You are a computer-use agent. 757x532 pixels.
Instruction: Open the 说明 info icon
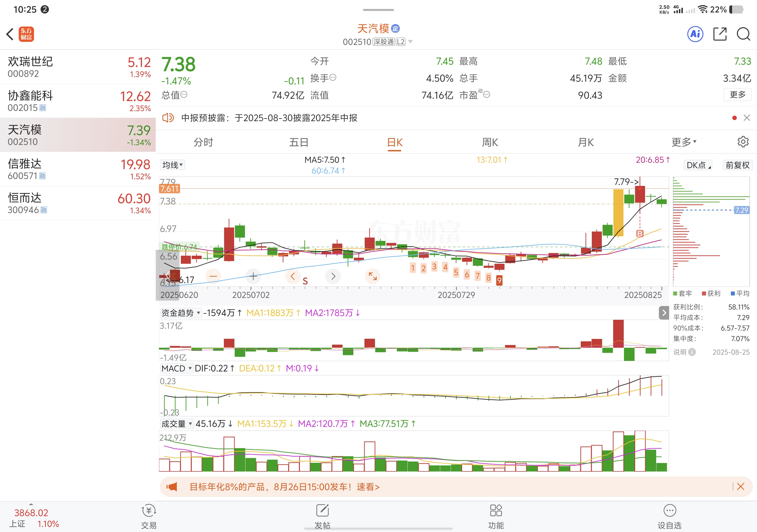(692, 352)
